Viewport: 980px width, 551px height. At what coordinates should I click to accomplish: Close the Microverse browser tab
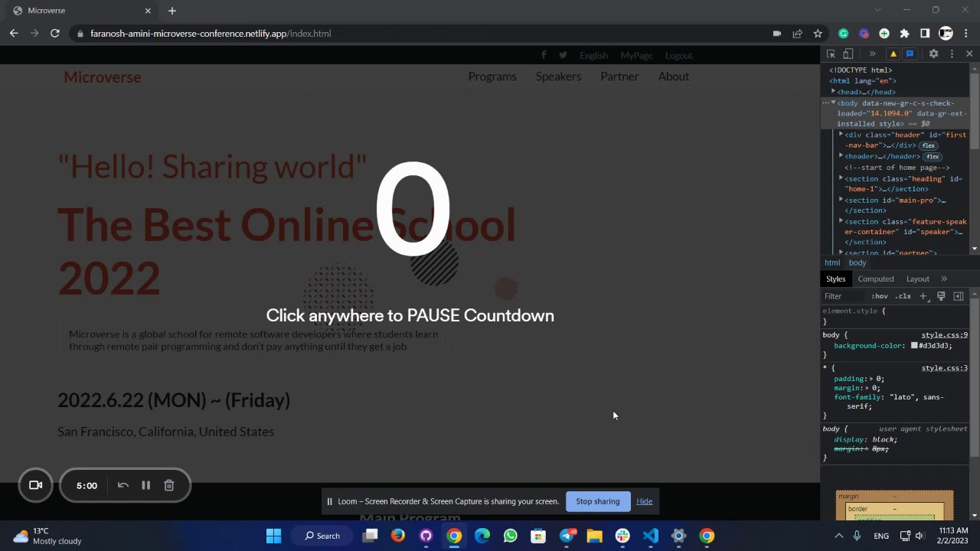point(148,11)
